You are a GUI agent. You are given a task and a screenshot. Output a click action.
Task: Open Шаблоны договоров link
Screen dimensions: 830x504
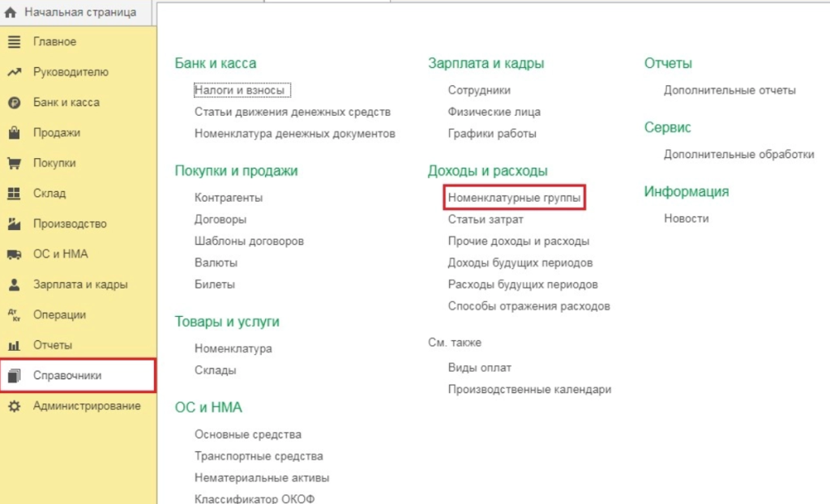(x=250, y=241)
